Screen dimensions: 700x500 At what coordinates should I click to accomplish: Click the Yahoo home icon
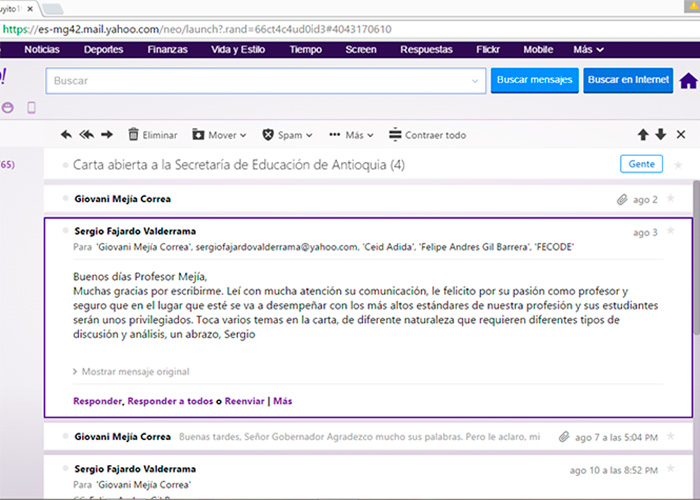(x=688, y=81)
